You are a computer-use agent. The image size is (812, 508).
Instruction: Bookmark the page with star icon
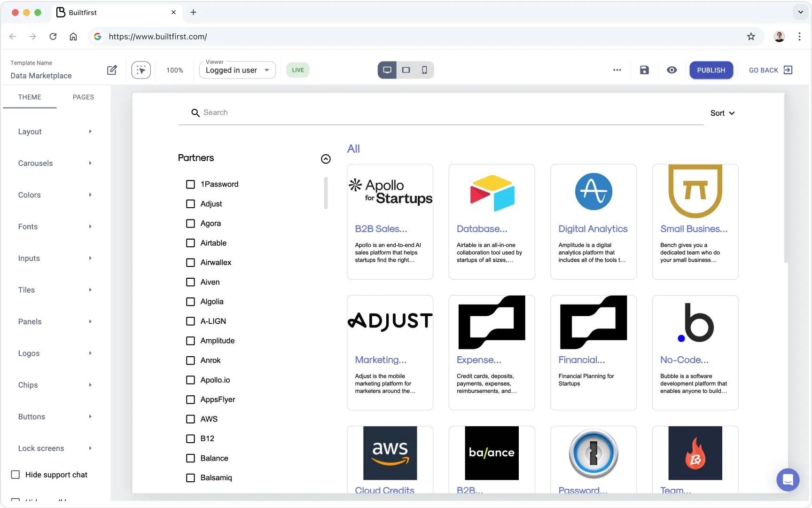tap(751, 37)
